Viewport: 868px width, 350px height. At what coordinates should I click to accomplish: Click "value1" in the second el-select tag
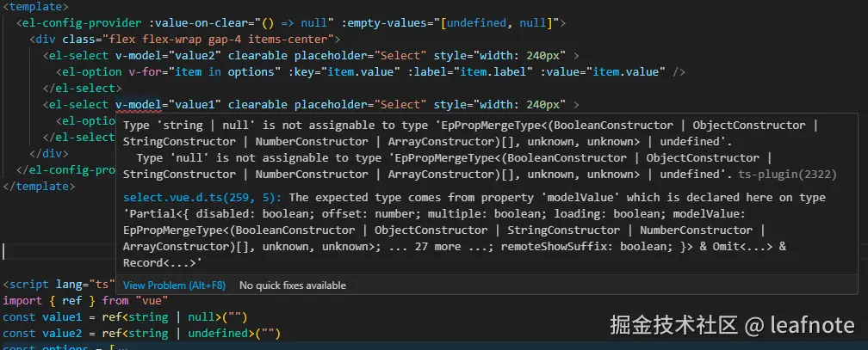coord(195,105)
